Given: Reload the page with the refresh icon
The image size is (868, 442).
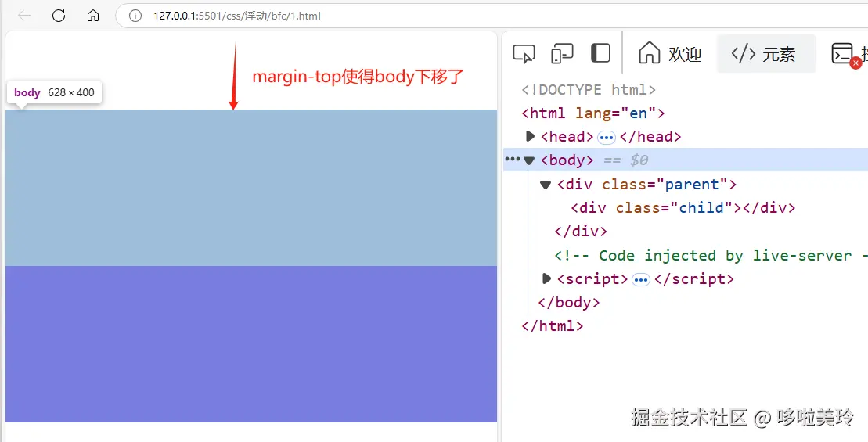Looking at the screenshot, I should click(x=59, y=16).
